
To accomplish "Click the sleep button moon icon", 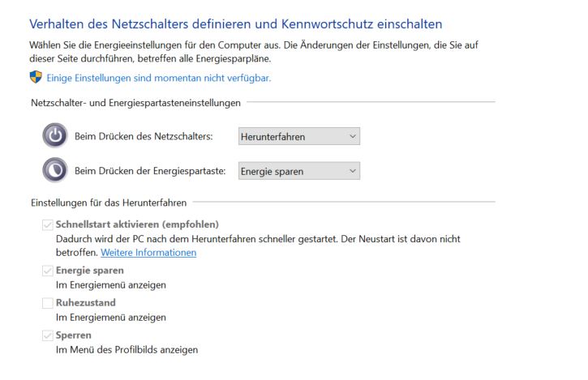I will point(54,170).
